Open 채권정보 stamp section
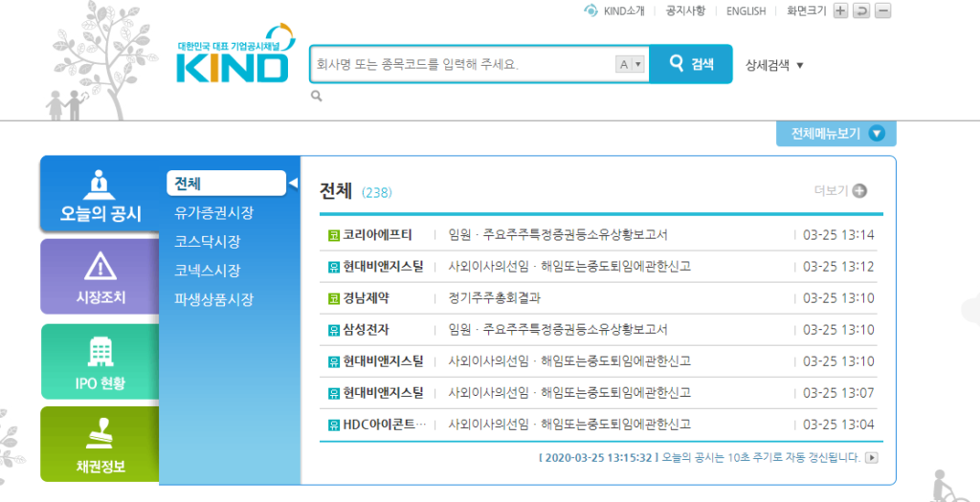Image resolution: width=980 pixels, height=502 pixels. pyautogui.click(x=100, y=444)
